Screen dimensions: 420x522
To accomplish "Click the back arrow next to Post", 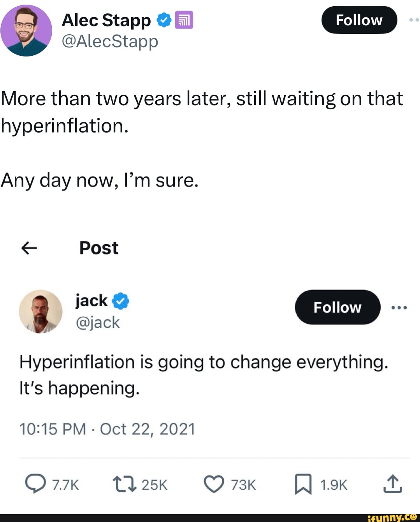I will coord(29,249).
